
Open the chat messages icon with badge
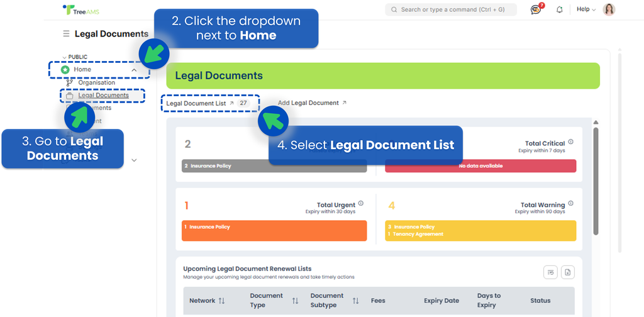pos(536,9)
